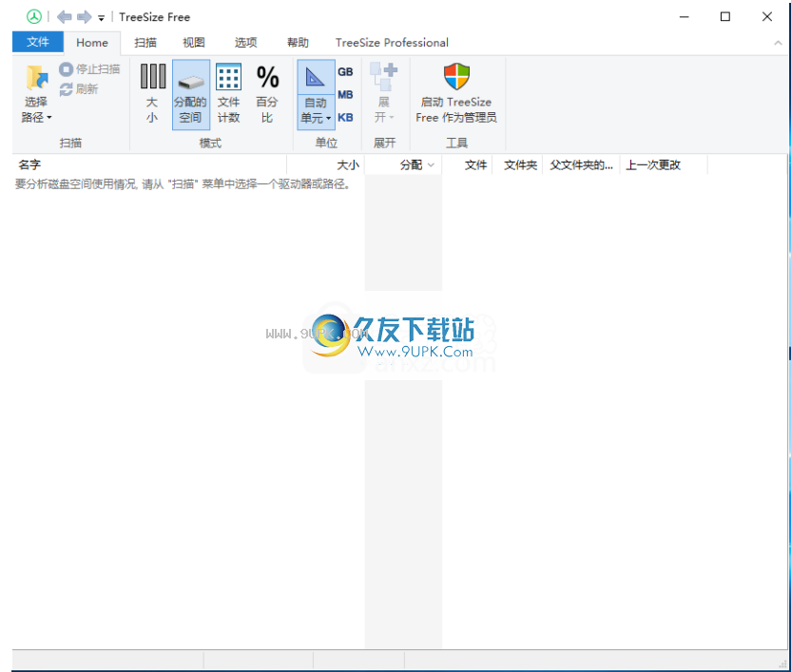The image size is (791, 672).
Task: Sort by the 分配 column header
Action: [x=403, y=165]
